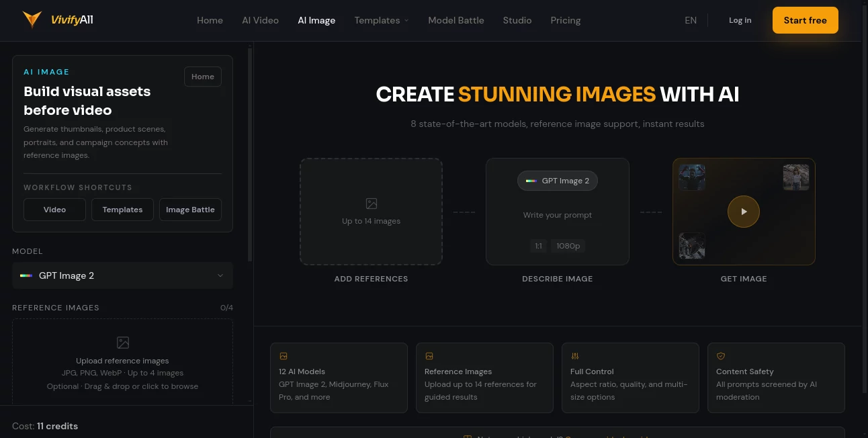This screenshot has height=438, width=868.
Task: Click the Up to 14 images drop zone
Action: point(371,212)
